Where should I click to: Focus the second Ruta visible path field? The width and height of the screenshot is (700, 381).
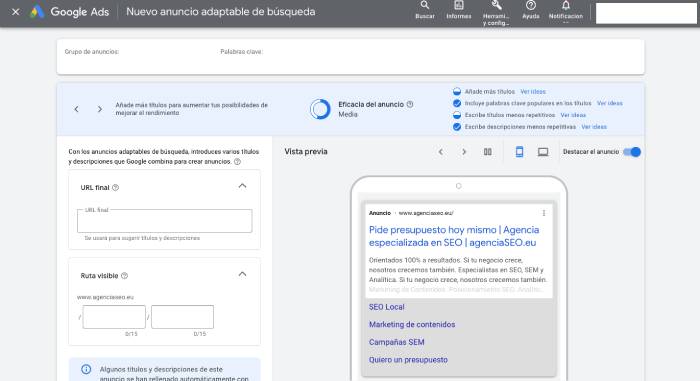pyautogui.click(x=183, y=317)
